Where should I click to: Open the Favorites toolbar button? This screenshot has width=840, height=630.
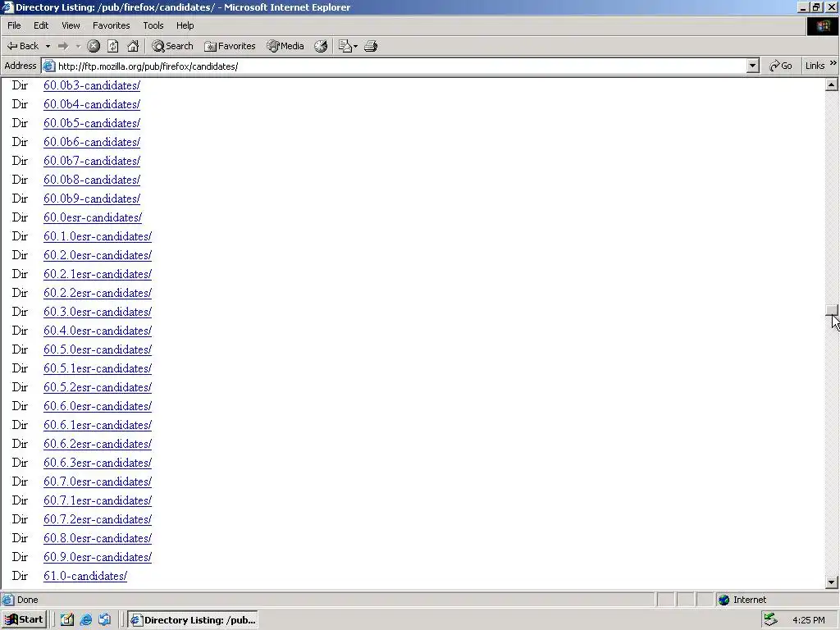coord(230,46)
